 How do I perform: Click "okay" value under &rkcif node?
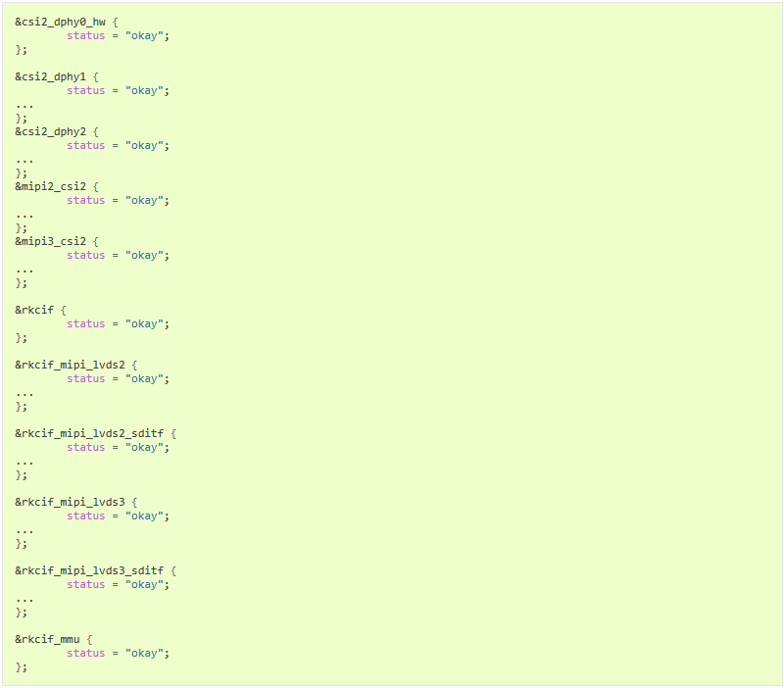pos(144,324)
